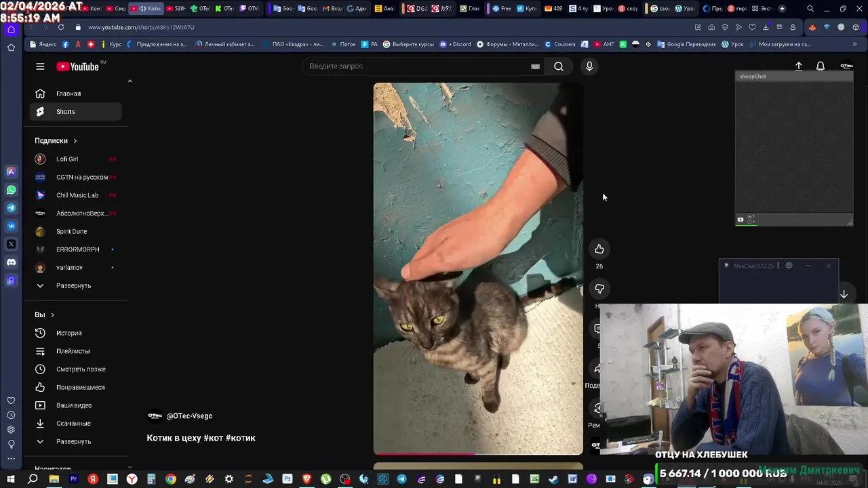Open ERRORMORPH subscription channel
Screen dimensions: 868x488
pyautogui.click(x=75, y=249)
